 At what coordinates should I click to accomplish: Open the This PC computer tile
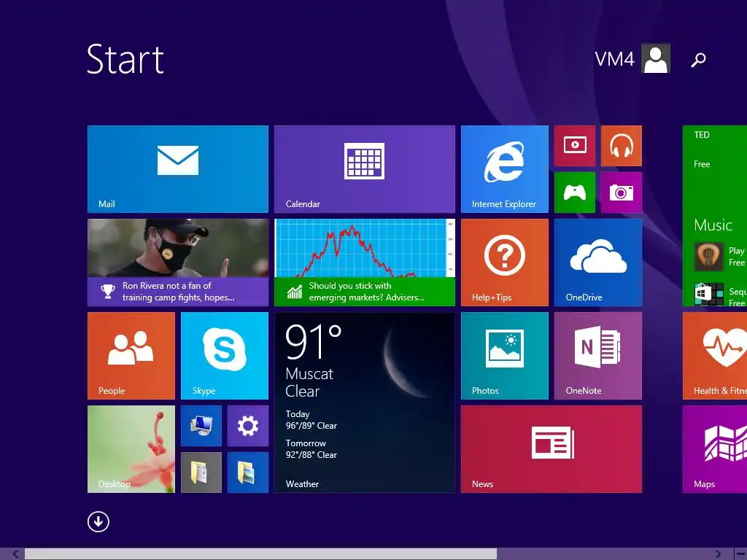coord(201,426)
